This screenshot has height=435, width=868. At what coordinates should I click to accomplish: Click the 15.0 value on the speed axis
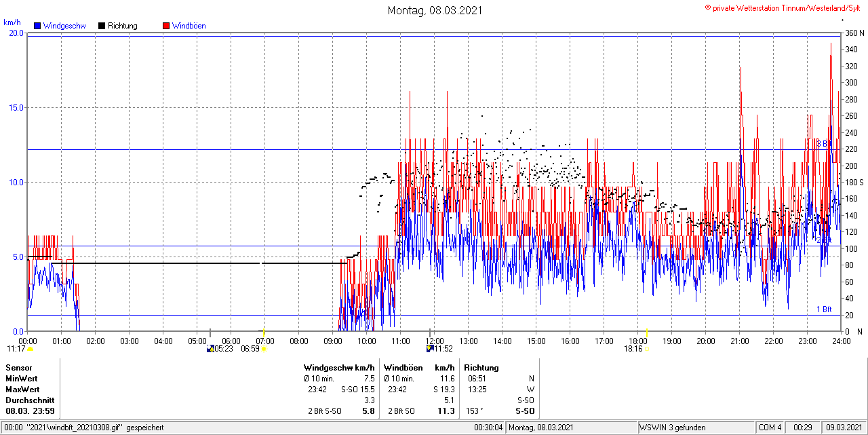pos(16,107)
